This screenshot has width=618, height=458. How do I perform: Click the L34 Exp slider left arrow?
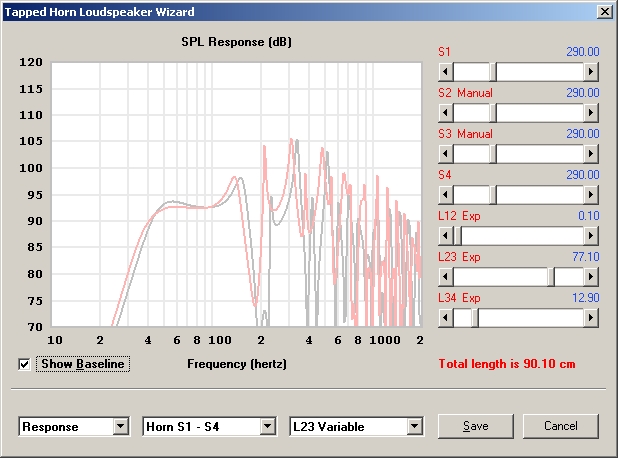click(x=446, y=318)
